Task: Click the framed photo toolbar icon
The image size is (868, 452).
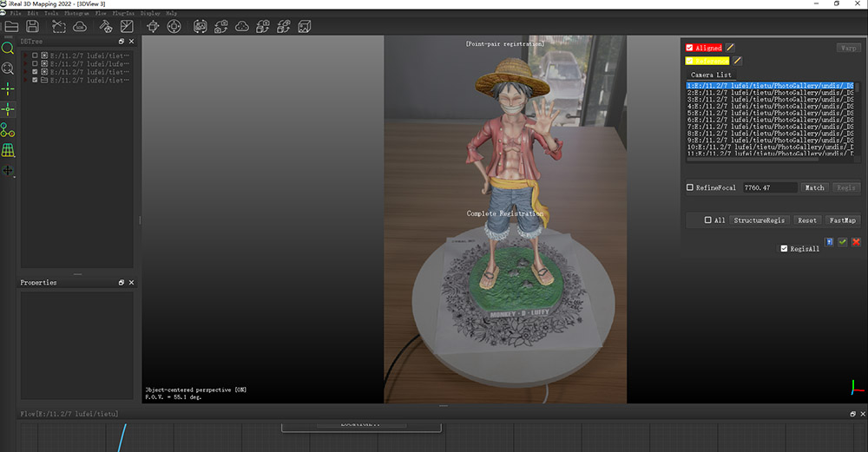Action: tap(201, 26)
